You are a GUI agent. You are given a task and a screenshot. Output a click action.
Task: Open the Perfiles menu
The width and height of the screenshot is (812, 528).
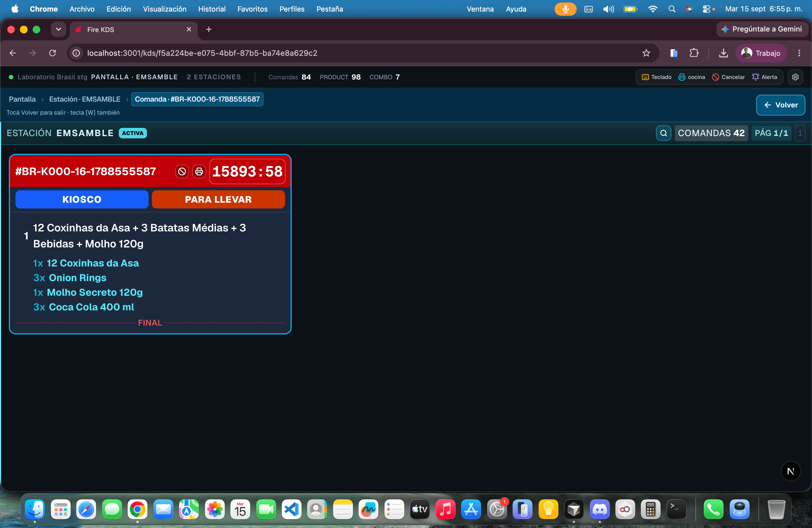coord(292,9)
